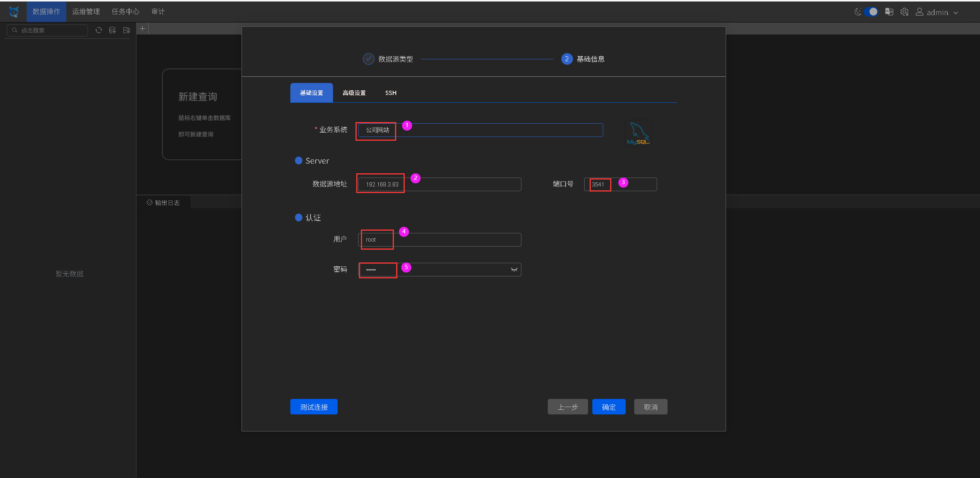Click the 测试连接 button
Viewport: 980px width, 478px height.
[x=314, y=407]
